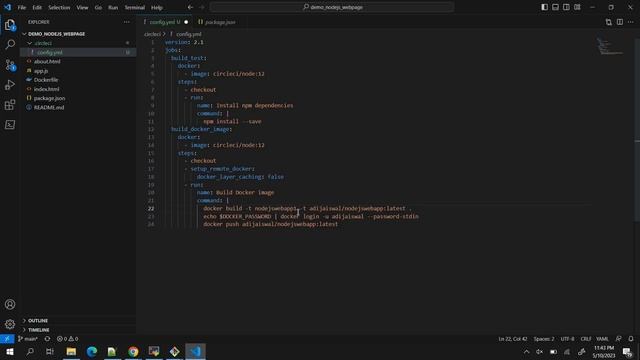Collapse the circleci folder in explorer
The height and width of the screenshot is (360, 640).
(78, 43)
